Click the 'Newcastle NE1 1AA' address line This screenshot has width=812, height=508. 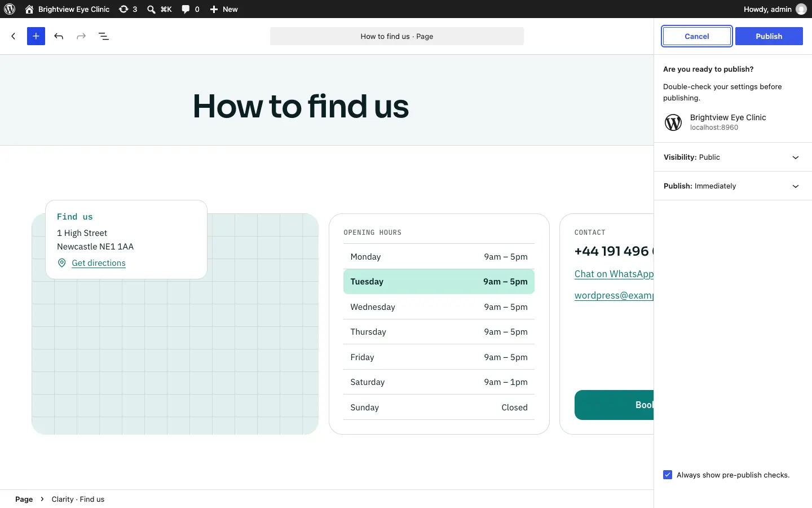click(95, 247)
